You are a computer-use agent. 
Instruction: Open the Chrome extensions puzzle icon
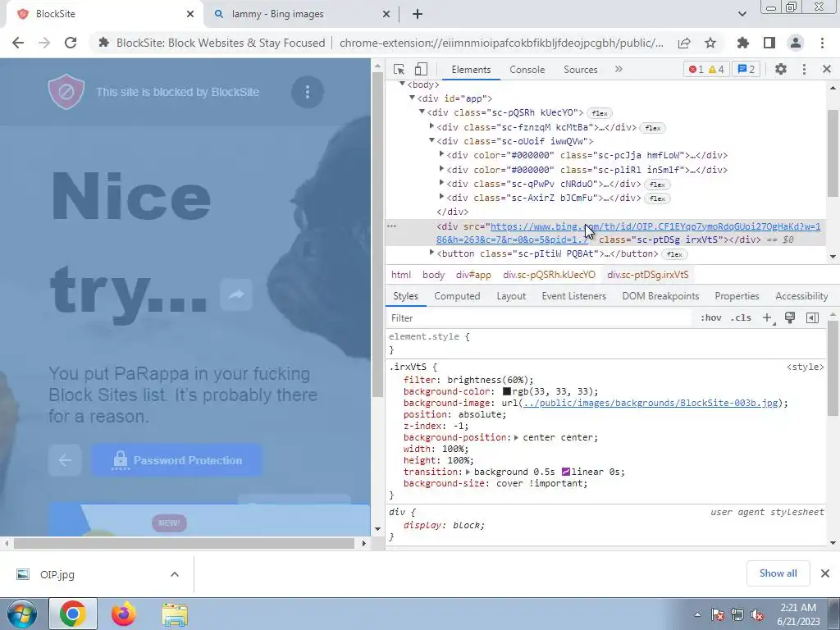point(743,43)
